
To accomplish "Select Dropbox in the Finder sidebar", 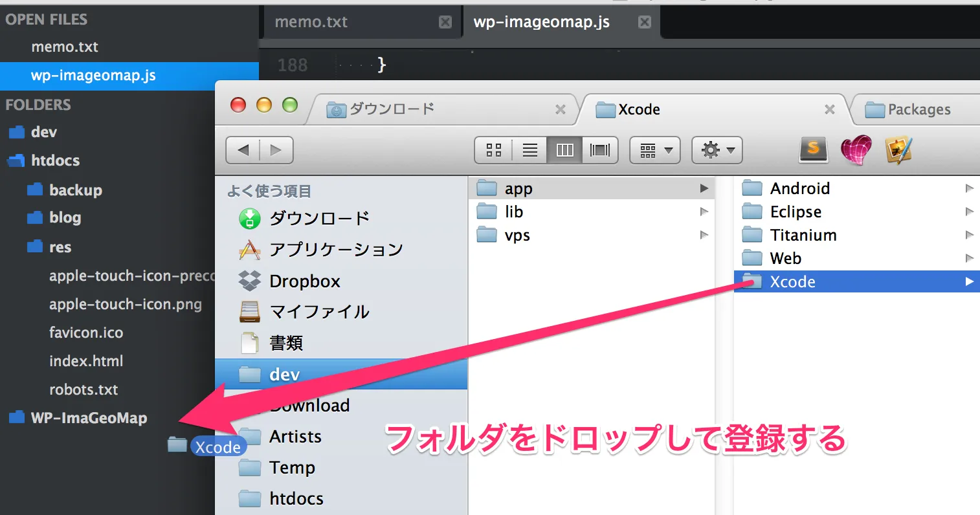I will pos(304,281).
